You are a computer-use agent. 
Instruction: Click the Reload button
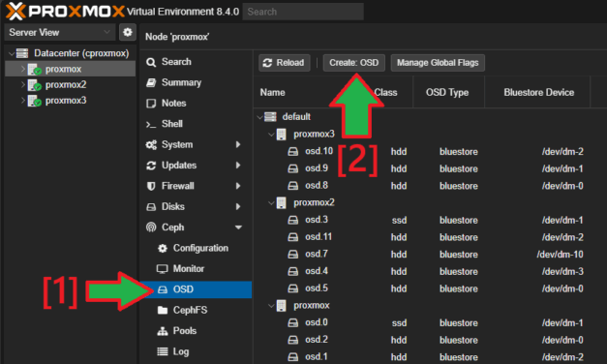coord(285,63)
